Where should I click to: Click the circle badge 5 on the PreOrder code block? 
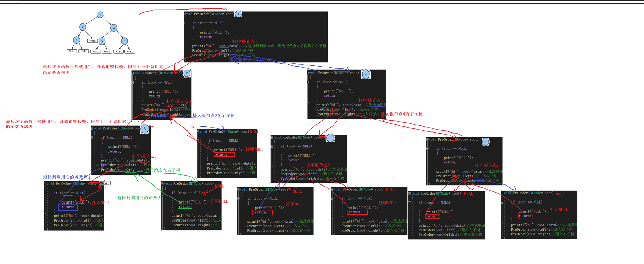[x=330, y=138]
